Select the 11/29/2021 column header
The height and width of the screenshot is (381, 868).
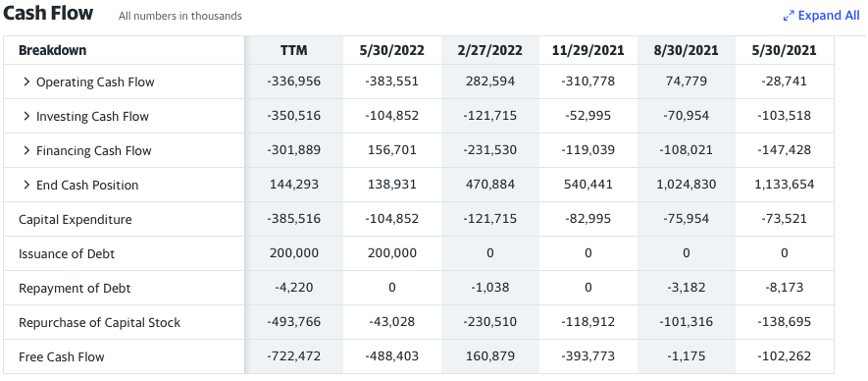[587, 50]
